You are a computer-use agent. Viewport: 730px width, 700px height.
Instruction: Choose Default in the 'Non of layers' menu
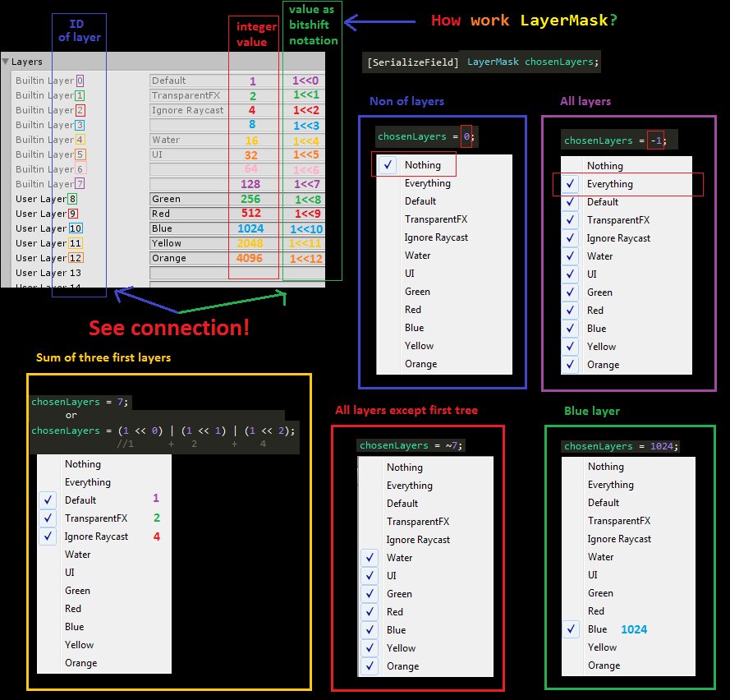(444, 201)
